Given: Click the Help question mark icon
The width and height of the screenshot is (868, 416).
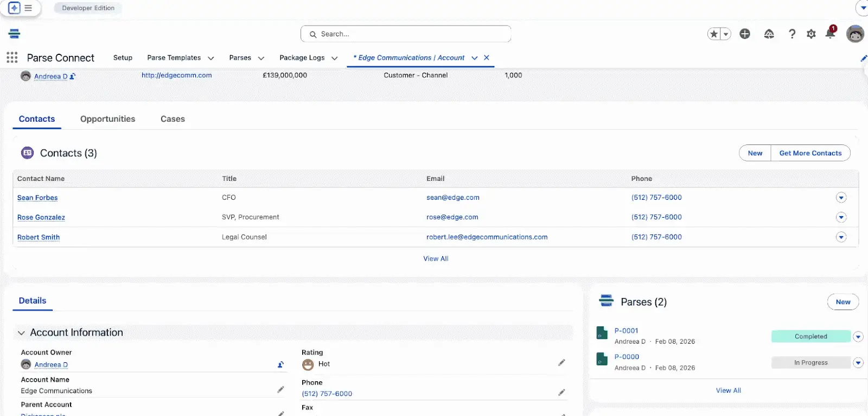Looking at the screenshot, I should pos(792,34).
